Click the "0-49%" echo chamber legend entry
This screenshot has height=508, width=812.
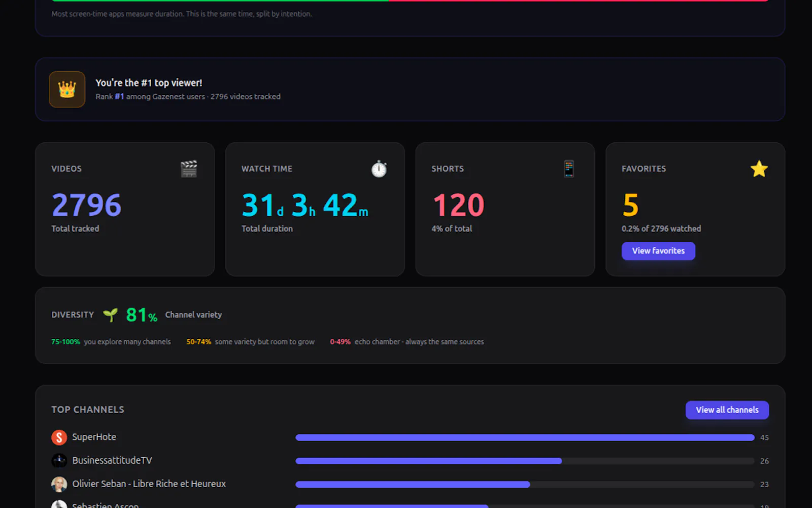407,342
